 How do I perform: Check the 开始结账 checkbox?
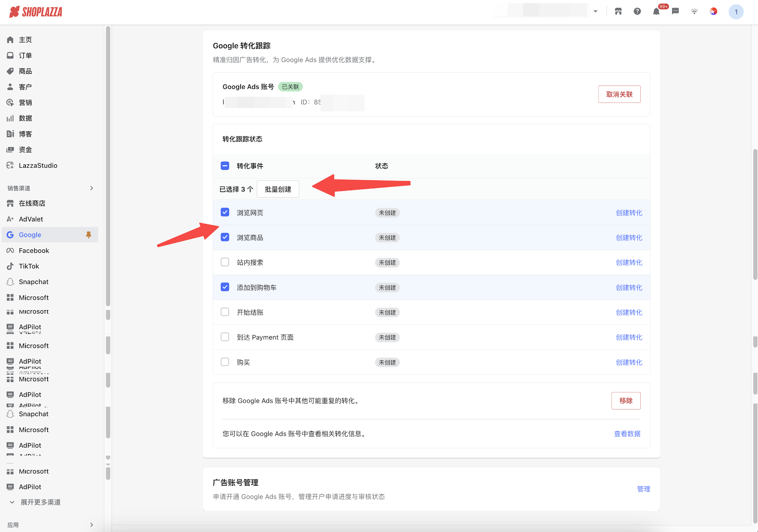click(x=225, y=312)
